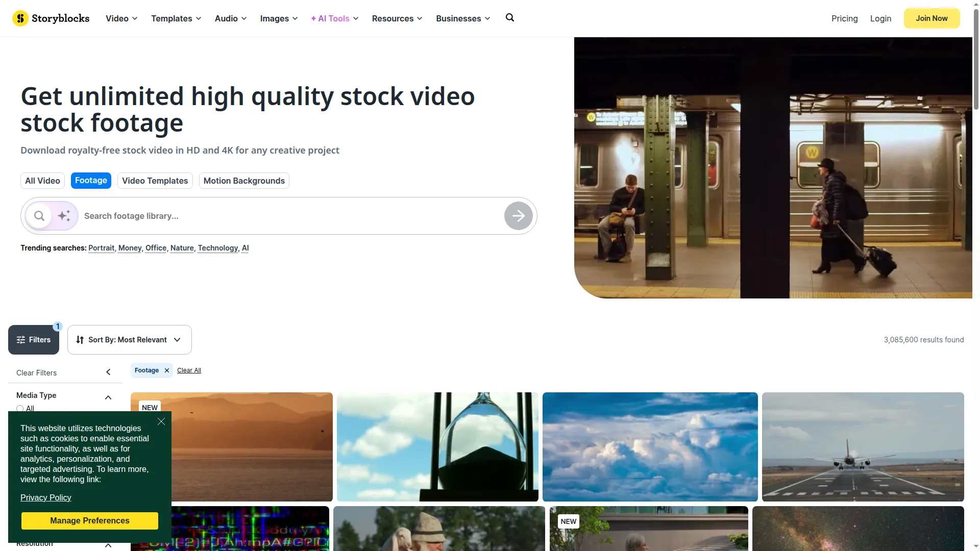
Task: Click the Technology trending search
Action: [218, 248]
